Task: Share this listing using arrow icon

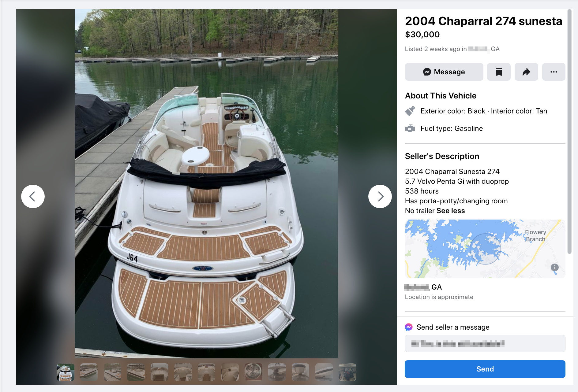Action: click(x=526, y=72)
